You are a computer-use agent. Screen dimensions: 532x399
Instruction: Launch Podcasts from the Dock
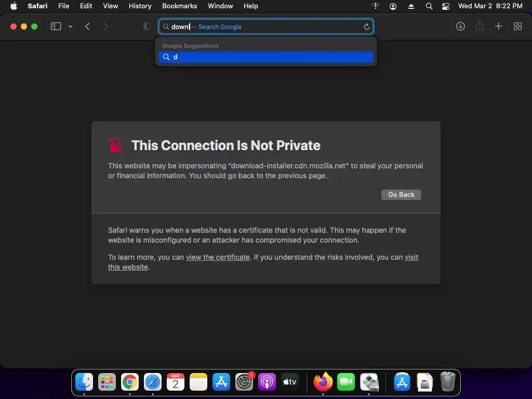click(x=267, y=382)
